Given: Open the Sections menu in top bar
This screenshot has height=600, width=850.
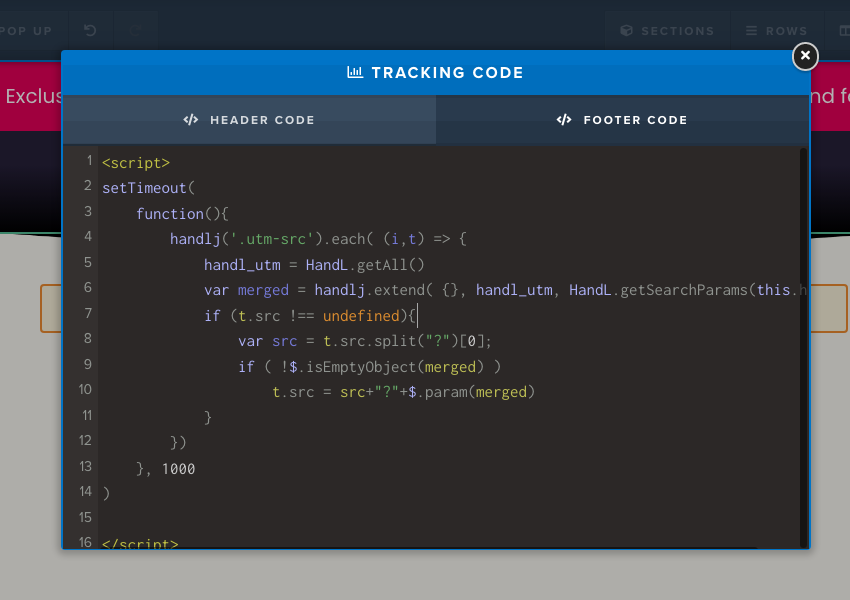Looking at the screenshot, I should click(x=666, y=31).
